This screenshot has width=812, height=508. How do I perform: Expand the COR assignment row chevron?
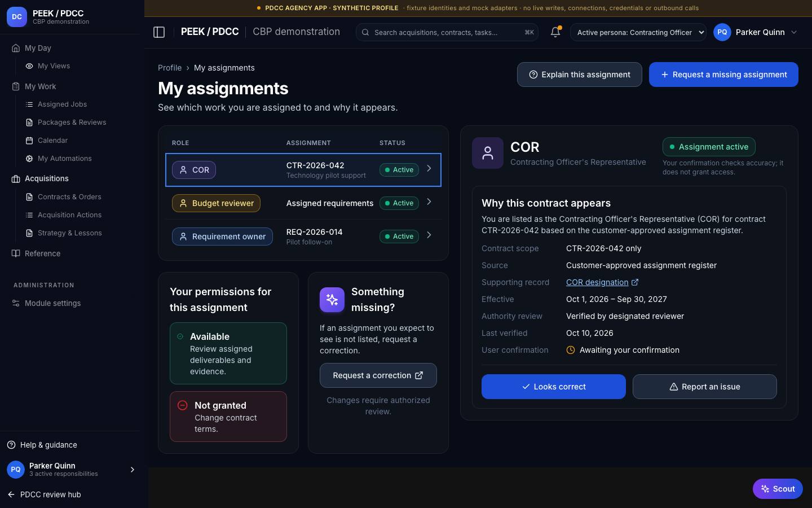click(429, 168)
